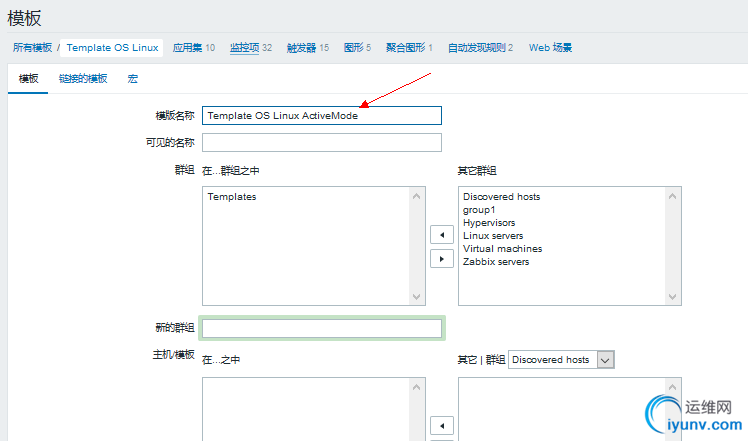
Task: Focus the 模版名称 input field
Action: (x=322, y=116)
